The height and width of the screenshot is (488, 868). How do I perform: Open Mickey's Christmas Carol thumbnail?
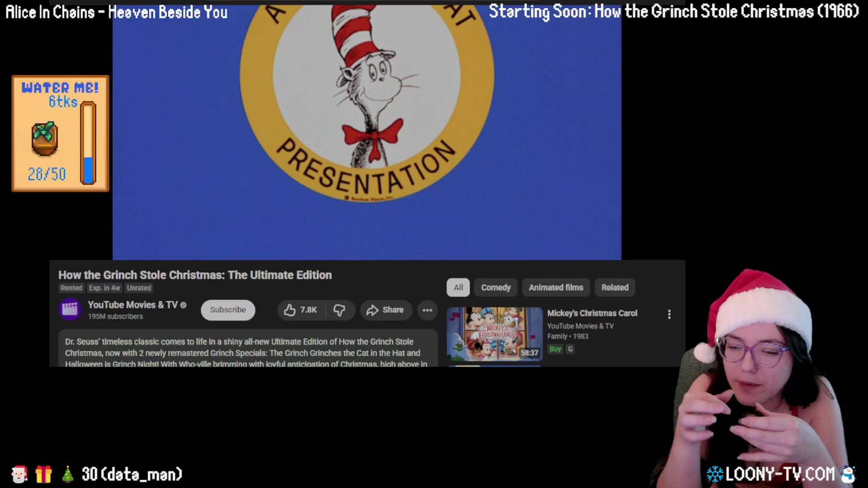(495, 334)
